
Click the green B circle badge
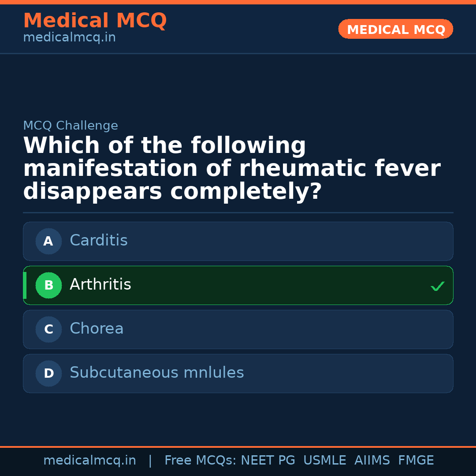pos(48,285)
